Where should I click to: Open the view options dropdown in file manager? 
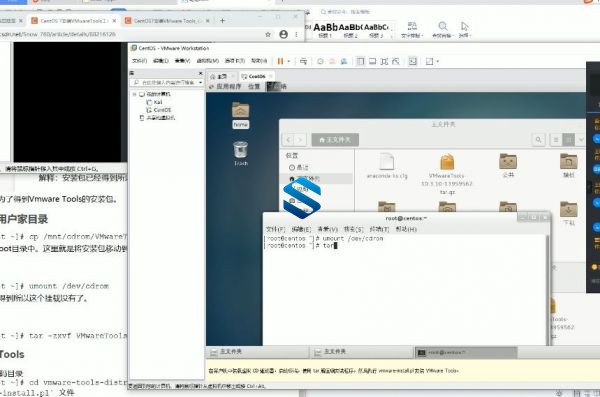581,140
